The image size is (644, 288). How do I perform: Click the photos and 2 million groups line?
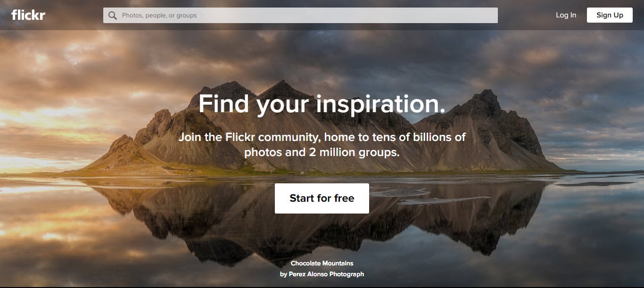(322, 152)
